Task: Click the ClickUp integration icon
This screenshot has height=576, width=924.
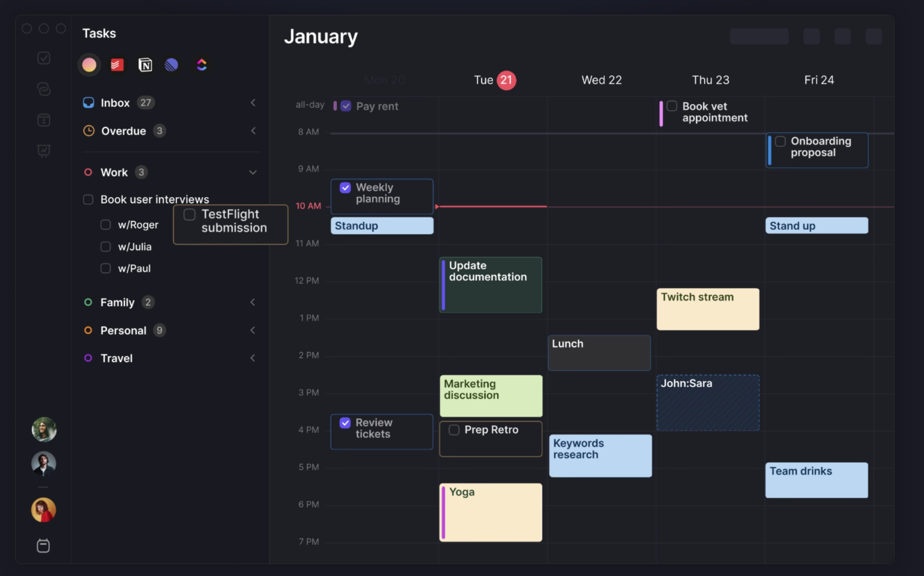Action: 201,65
